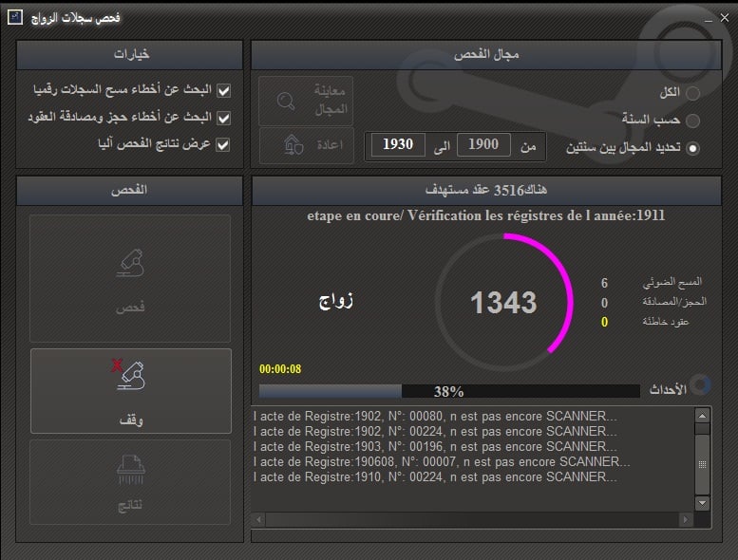Click the اعادة reset icon
This screenshot has width=738, height=560.
(293, 145)
